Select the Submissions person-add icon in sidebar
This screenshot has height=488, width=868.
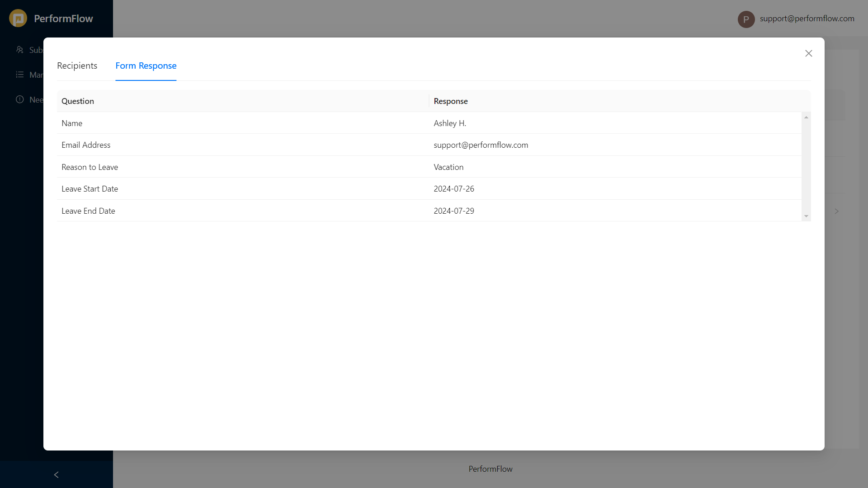coord(20,50)
